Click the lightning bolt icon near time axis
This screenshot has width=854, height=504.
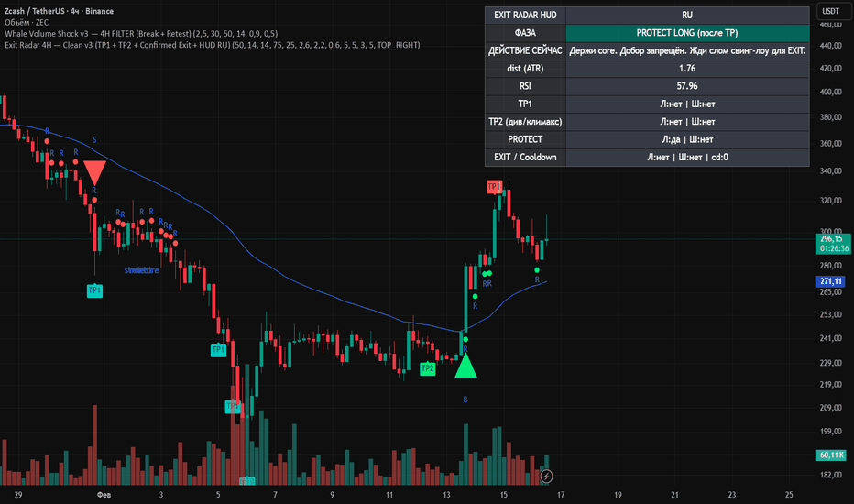click(x=546, y=477)
